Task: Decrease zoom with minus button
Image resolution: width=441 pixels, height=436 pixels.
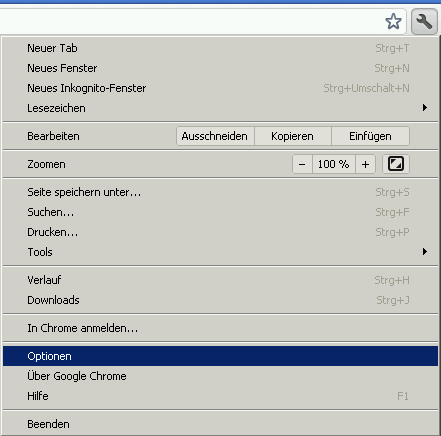Action: point(302,164)
